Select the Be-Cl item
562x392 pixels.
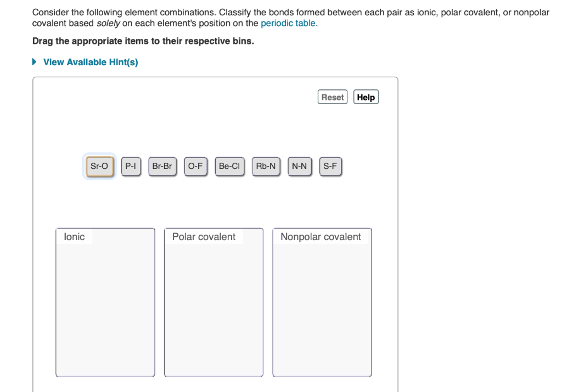pos(229,166)
